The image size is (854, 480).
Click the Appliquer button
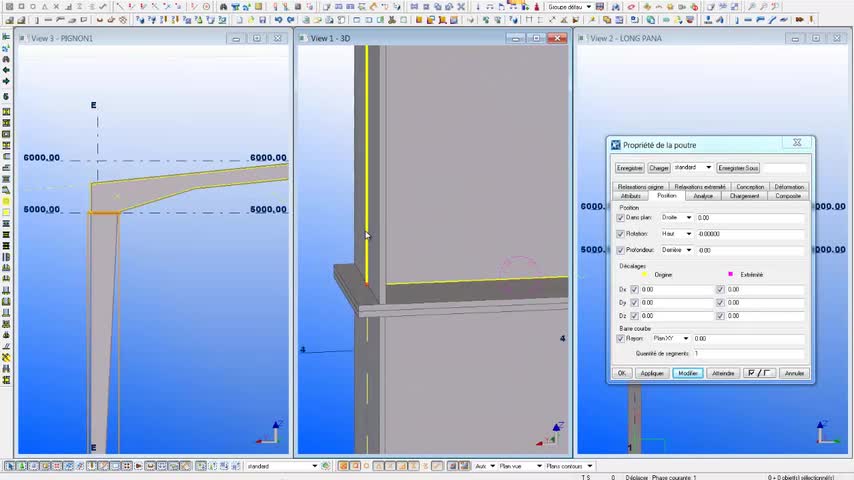coord(652,373)
